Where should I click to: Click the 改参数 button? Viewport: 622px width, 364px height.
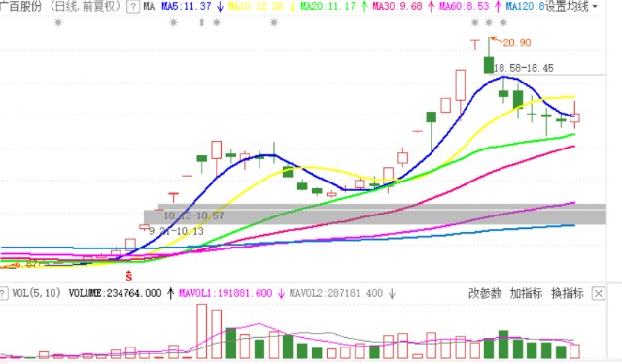coord(485,293)
